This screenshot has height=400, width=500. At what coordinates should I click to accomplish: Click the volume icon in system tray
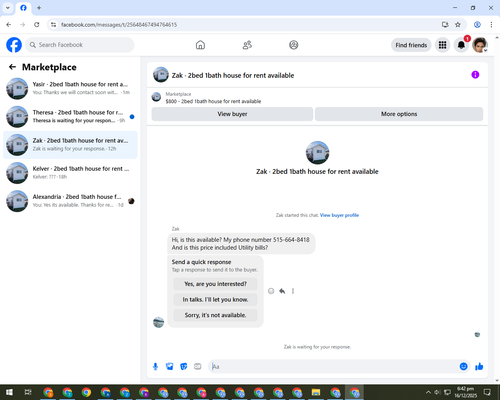437,392
